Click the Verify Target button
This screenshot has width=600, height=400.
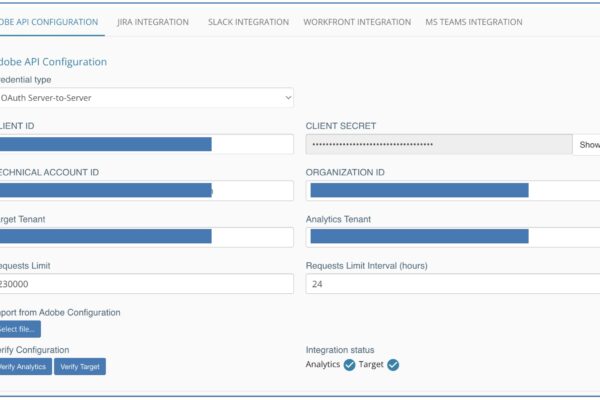80,366
